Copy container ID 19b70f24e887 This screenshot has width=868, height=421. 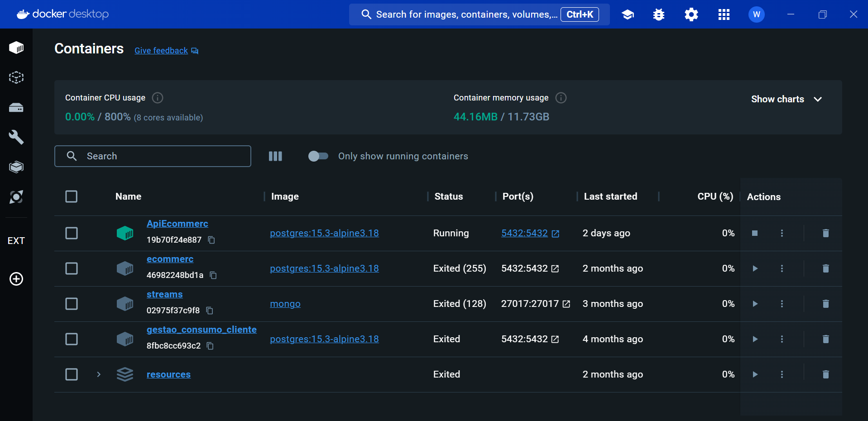coord(211,240)
